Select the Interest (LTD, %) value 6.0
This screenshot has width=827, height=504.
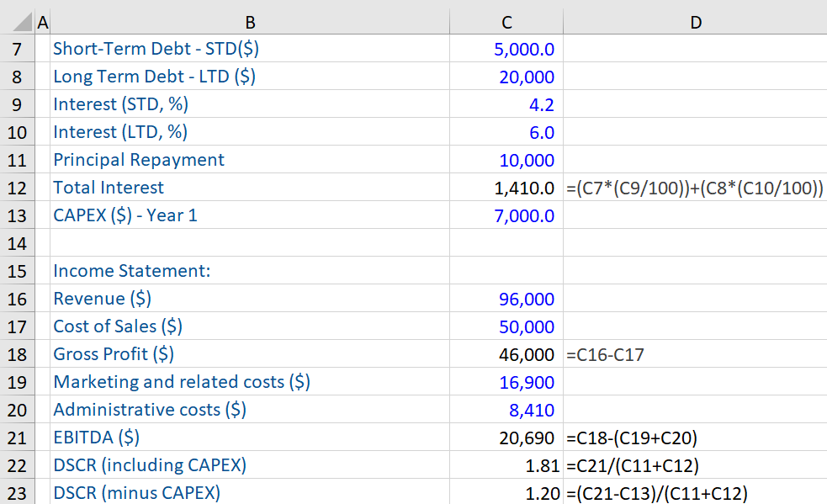pos(506,131)
